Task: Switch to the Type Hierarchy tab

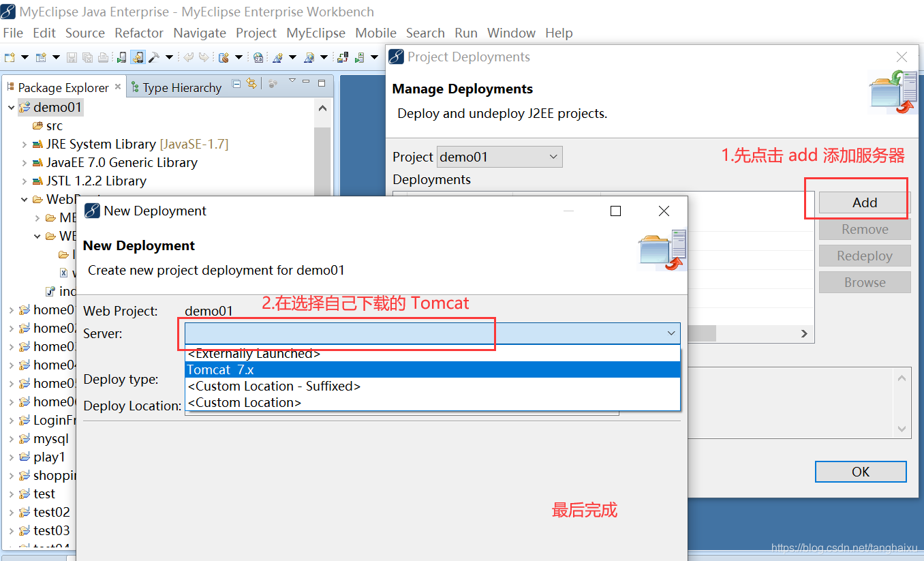Action: [x=176, y=87]
